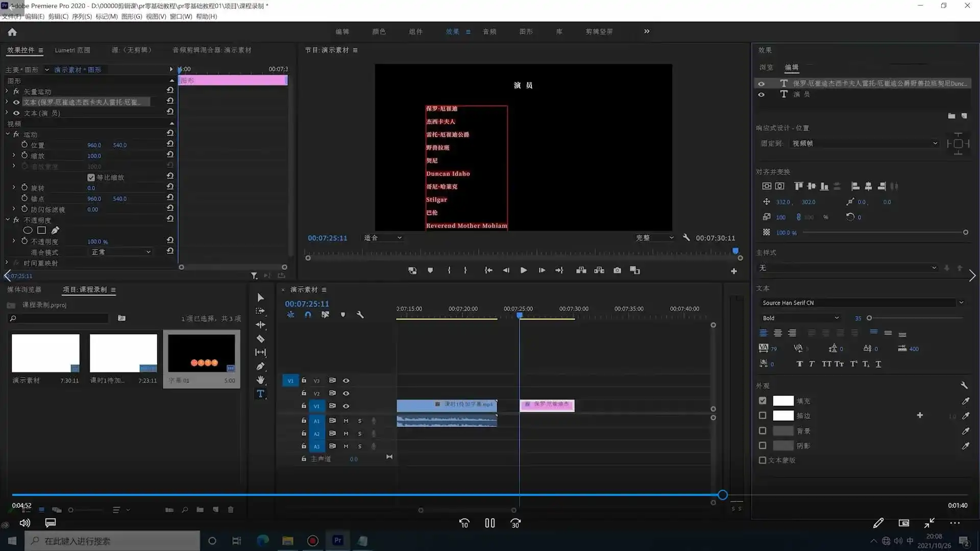Select the Razor tool
This screenshot has width=980, height=551.
260,339
